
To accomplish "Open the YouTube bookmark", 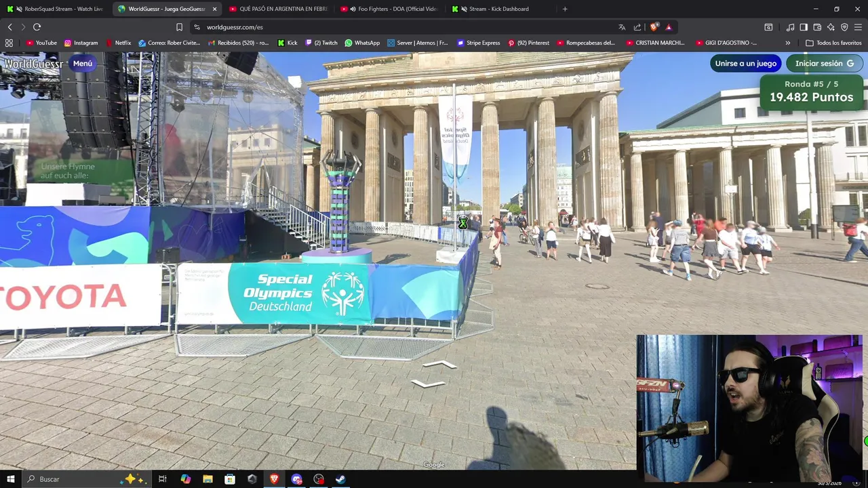I will [41, 43].
